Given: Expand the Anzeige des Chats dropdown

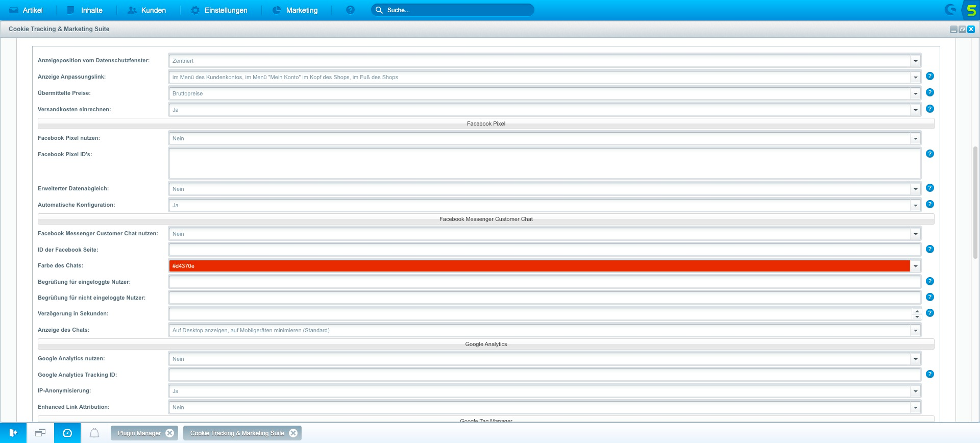Looking at the screenshot, I should pyautogui.click(x=916, y=330).
